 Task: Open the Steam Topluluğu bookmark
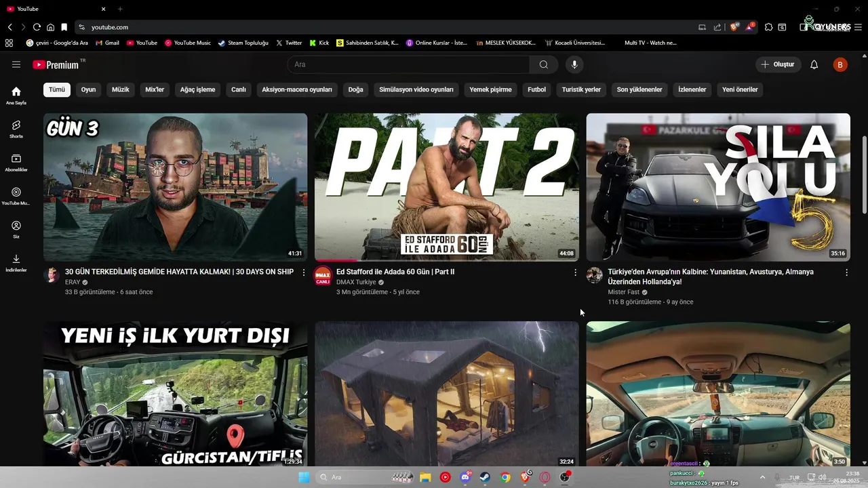click(243, 43)
